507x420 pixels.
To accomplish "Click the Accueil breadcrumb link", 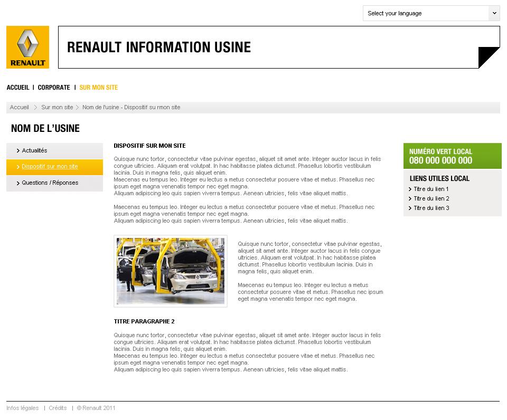I will point(20,107).
